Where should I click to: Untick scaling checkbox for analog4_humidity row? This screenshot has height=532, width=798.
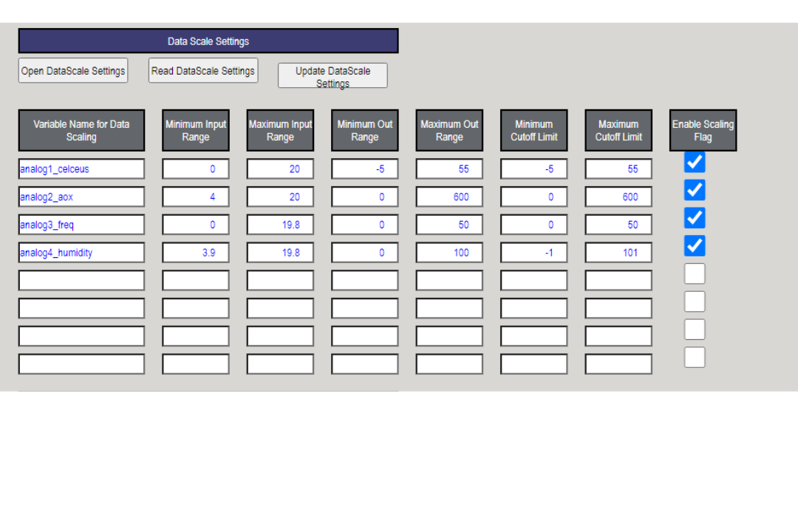695,246
